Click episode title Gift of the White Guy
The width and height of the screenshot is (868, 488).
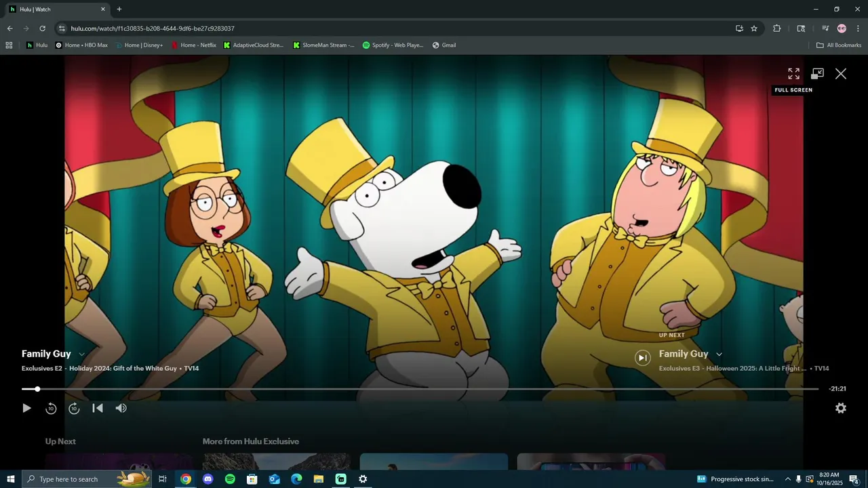(x=123, y=369)
